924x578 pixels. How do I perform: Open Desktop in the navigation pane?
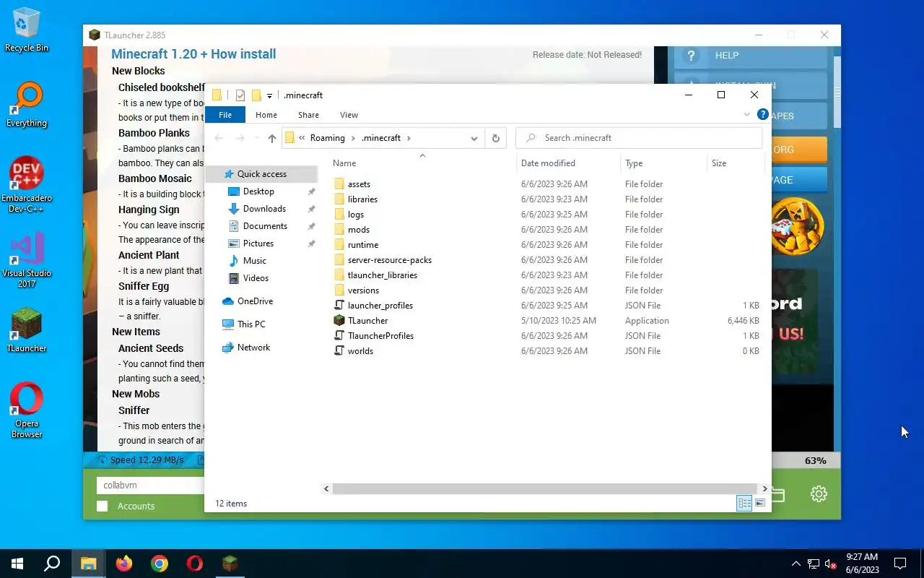pyautogui.click(x=258, y=191)
